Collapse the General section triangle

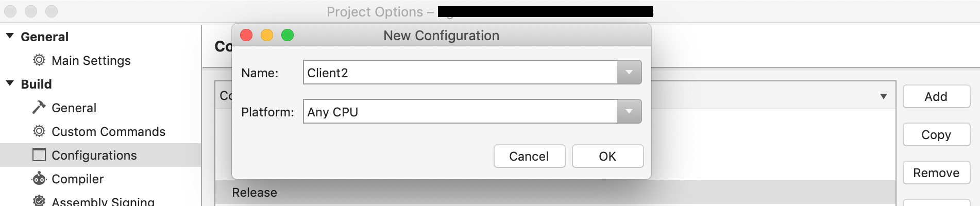(x=10, y=36)
